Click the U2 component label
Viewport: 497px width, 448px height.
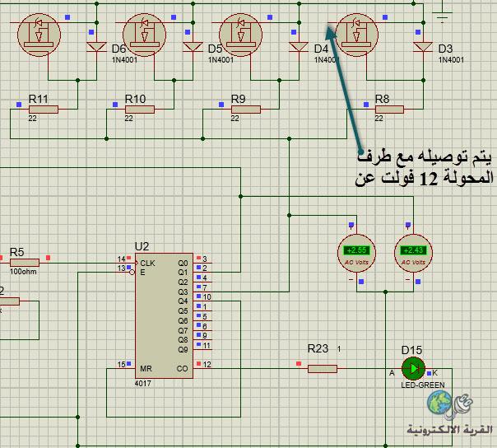point(142,246)
